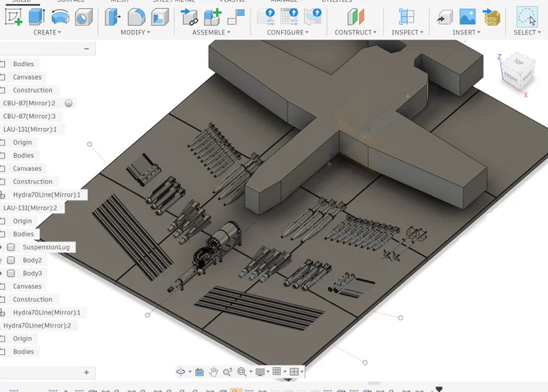Viewport: 548px width, 392px height.
Task: Select the SuspensionLug body label
Action: coord(46,247)
